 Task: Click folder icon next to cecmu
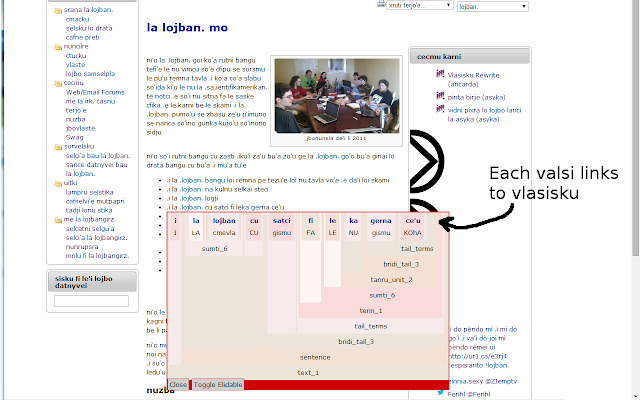coord(56,82)
